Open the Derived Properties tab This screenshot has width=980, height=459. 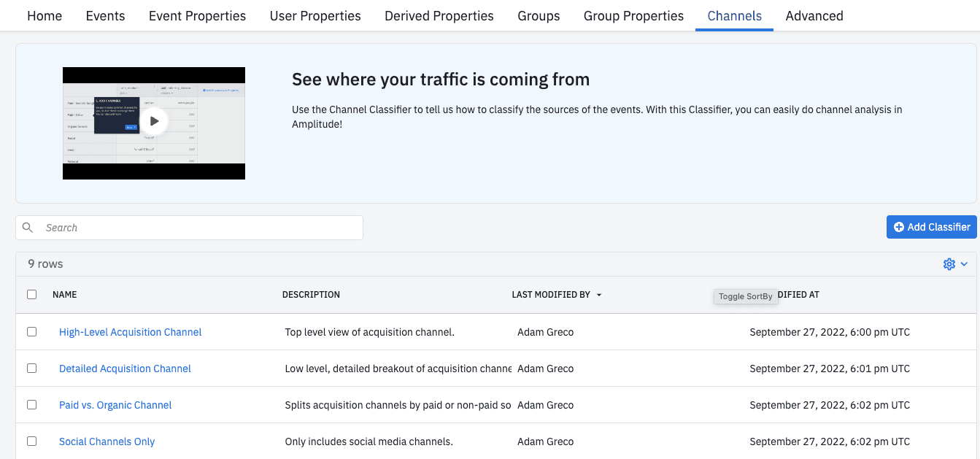pyautogui.click(x=439, y=16)
